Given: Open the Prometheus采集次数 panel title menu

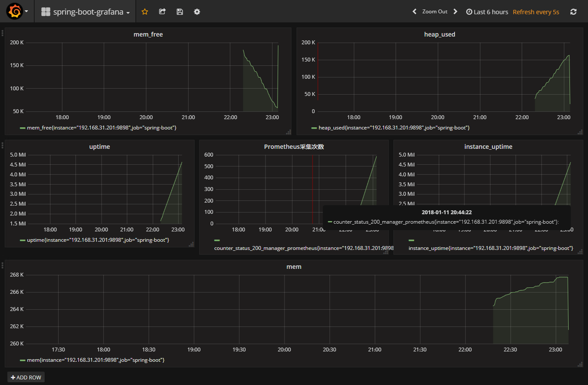Looking at the screenshot, I should [x=294, y=147].
